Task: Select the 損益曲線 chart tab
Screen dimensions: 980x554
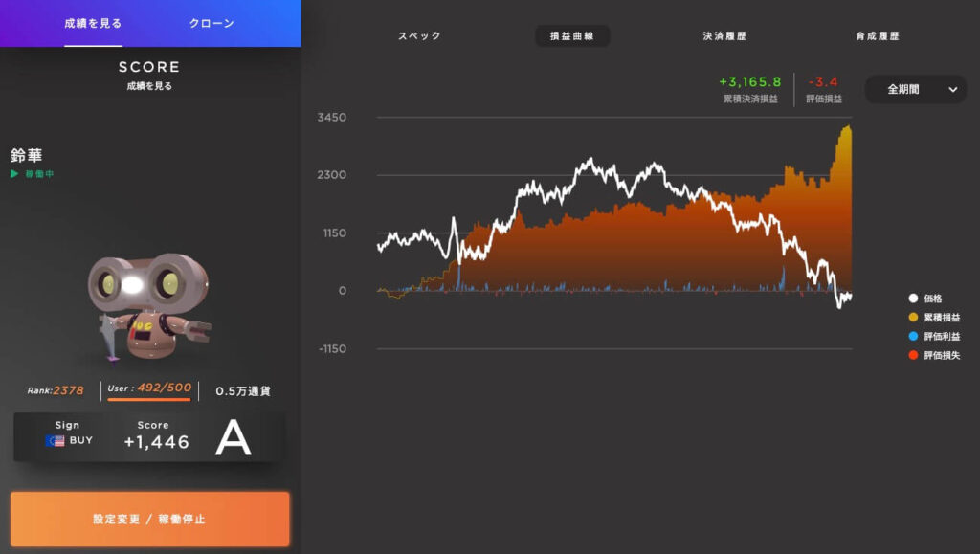Action: point(572,36)
